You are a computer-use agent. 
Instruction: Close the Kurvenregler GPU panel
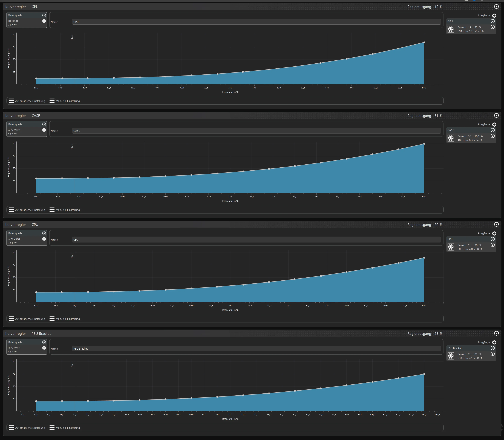[x=496, y=7]
